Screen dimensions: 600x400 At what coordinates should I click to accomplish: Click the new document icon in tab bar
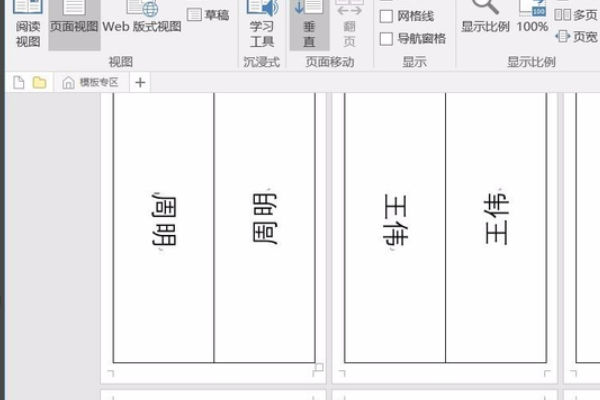click(18, 82)
